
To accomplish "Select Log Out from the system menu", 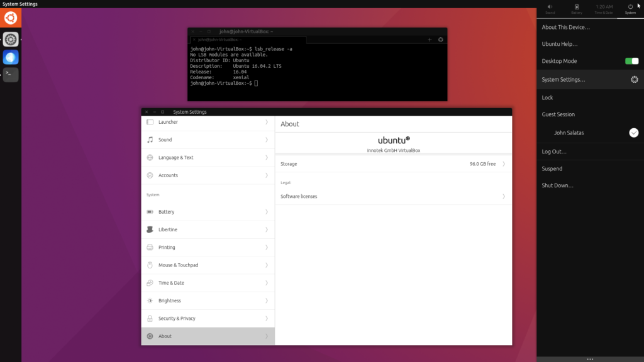I will point(554,152).
